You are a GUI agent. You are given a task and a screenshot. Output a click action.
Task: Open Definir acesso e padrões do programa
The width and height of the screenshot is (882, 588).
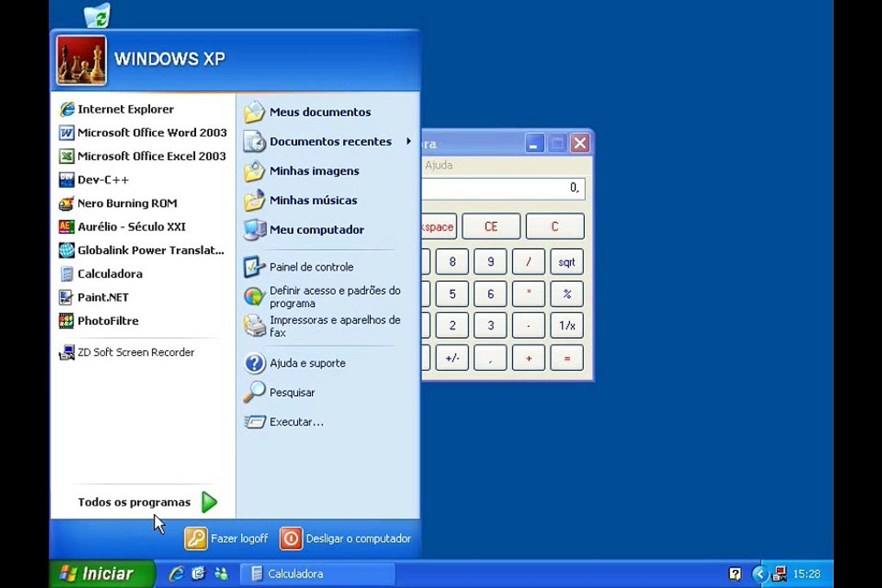pos(323,296)
